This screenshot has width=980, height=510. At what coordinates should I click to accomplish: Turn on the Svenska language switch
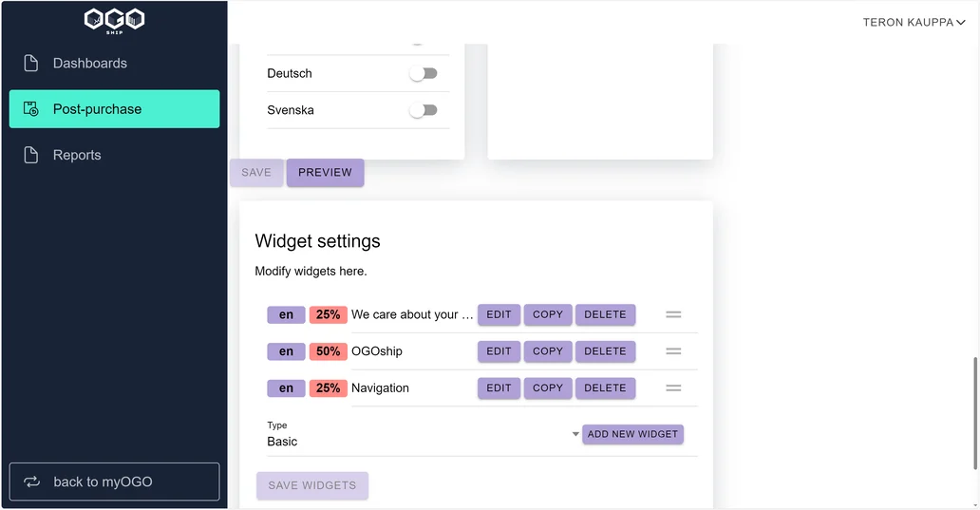pyautogui.click(x=424, y=110)
